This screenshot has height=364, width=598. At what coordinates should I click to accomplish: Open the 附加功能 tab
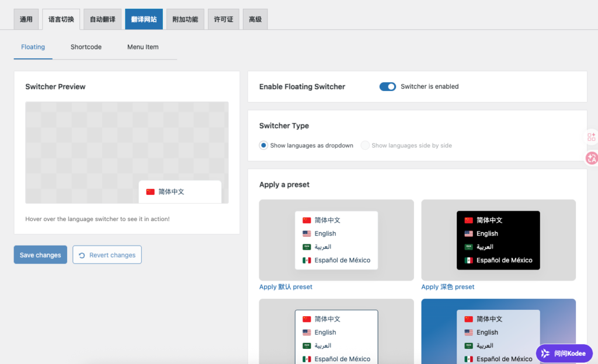(x=185, y=19)
